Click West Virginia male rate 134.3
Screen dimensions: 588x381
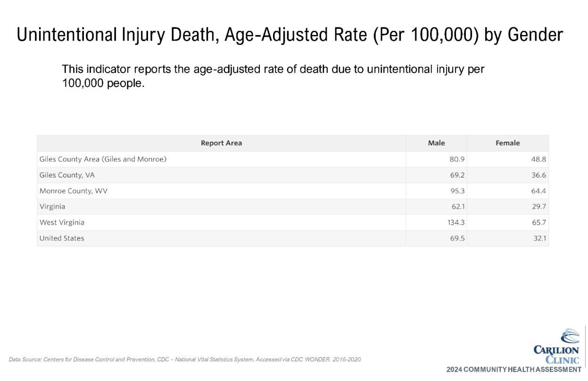[x=456, y=222]
